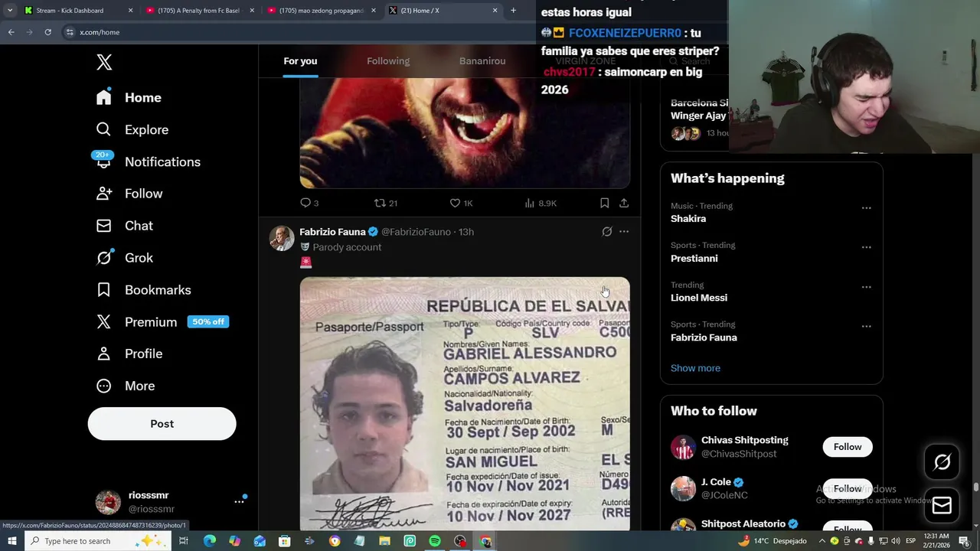Click the Post button

[162, 424]
